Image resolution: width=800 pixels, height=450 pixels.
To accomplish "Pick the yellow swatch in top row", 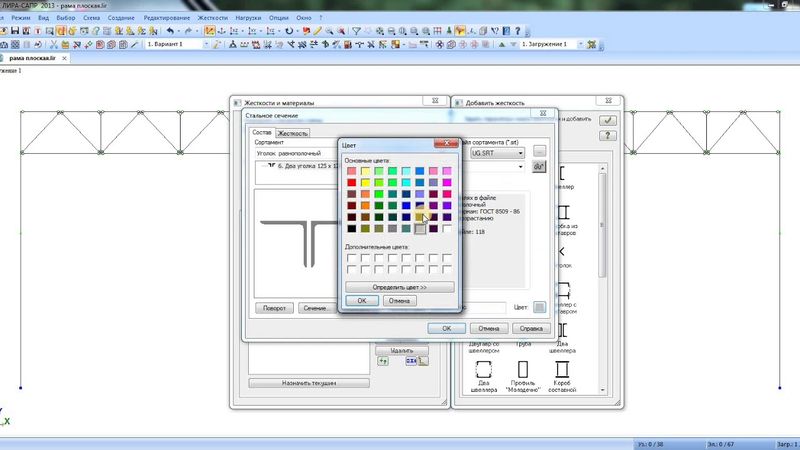I will click(365, 172).
